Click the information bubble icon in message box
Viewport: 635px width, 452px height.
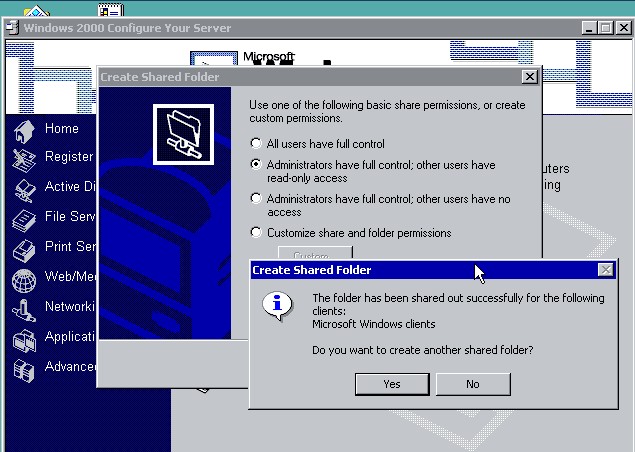(277, 305)
